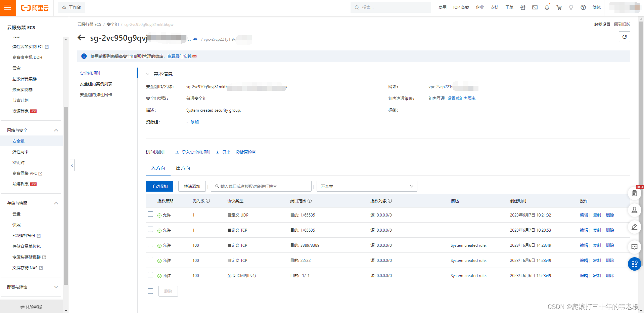Edit the custom UDP rule
The width and height of the screenshot is (644, 313).
(x=584, y=215)
